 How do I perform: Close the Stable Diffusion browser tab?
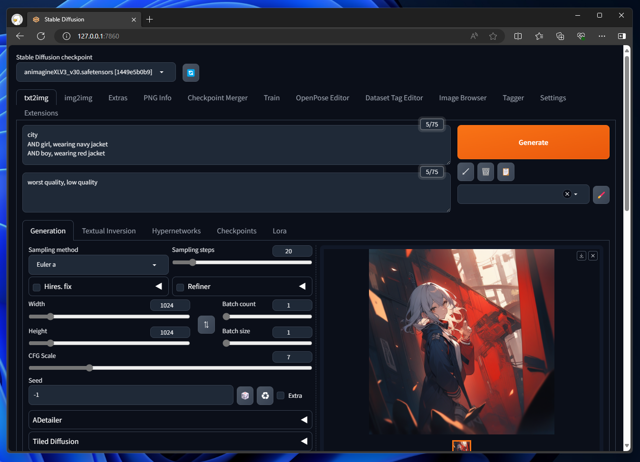133,20
